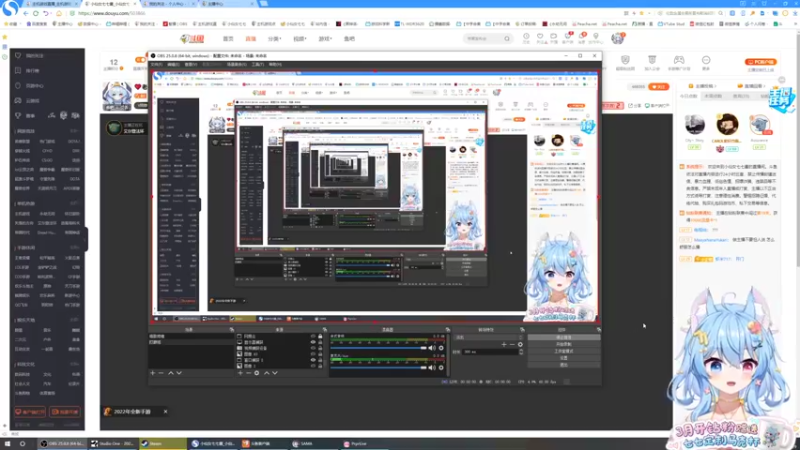This screenshot has height=450, width=800.
Task: Open Steam from the Windows taskbar
Action: [x=162, y=443]
